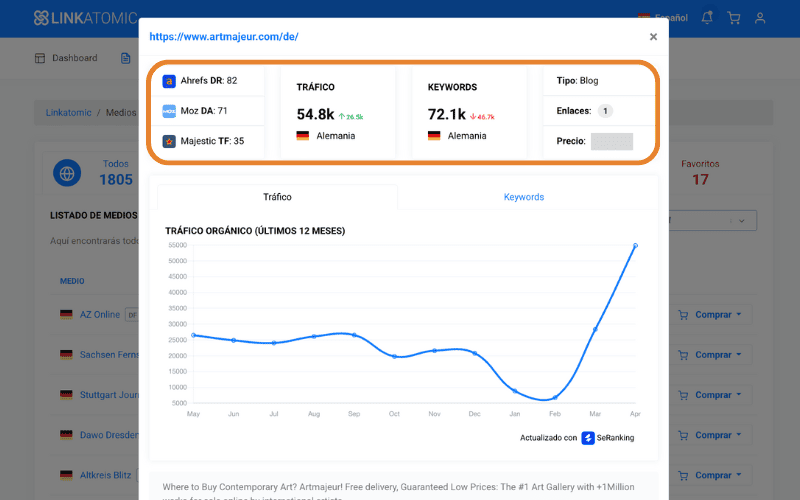Viewport: 800px width, 500px height.
Task: Open the sort dropdown behind the modal
Action: [x=713, y=220]
